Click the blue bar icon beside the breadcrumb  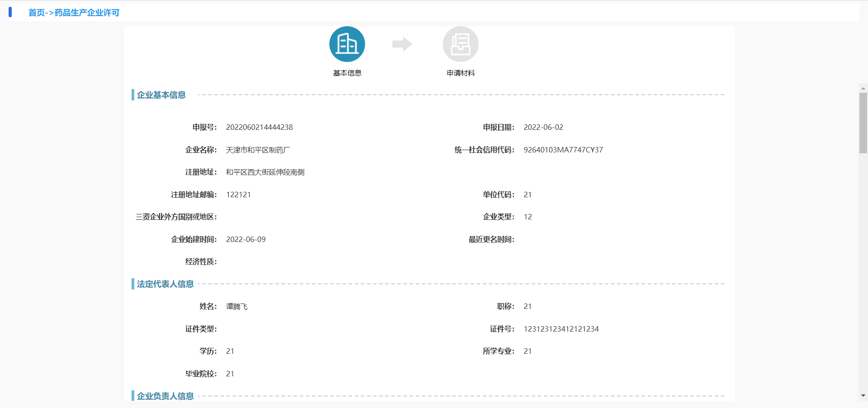click(10, 12)
